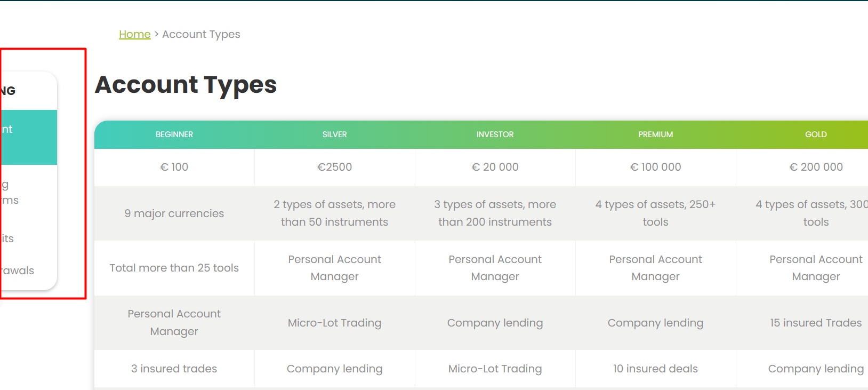Click Micro-Lot Trading in the Silver column
Viewport: 868px width, 390px height.
pyautogui.click(x=335, y=323)
